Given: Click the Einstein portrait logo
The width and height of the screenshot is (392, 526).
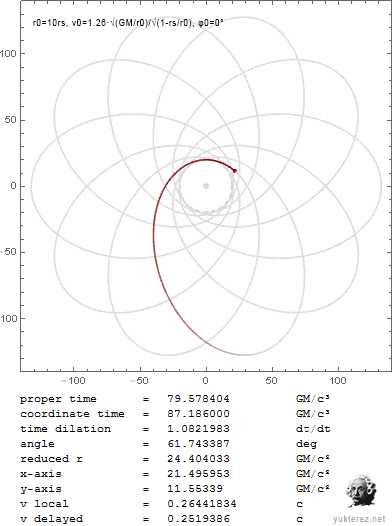Looking at the screenshot, I should coord(361,491).
